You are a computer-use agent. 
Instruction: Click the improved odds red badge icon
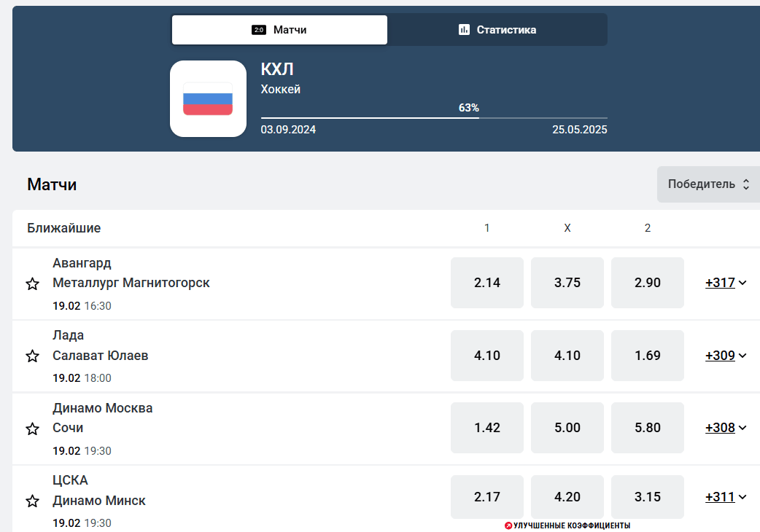point(508,525)
